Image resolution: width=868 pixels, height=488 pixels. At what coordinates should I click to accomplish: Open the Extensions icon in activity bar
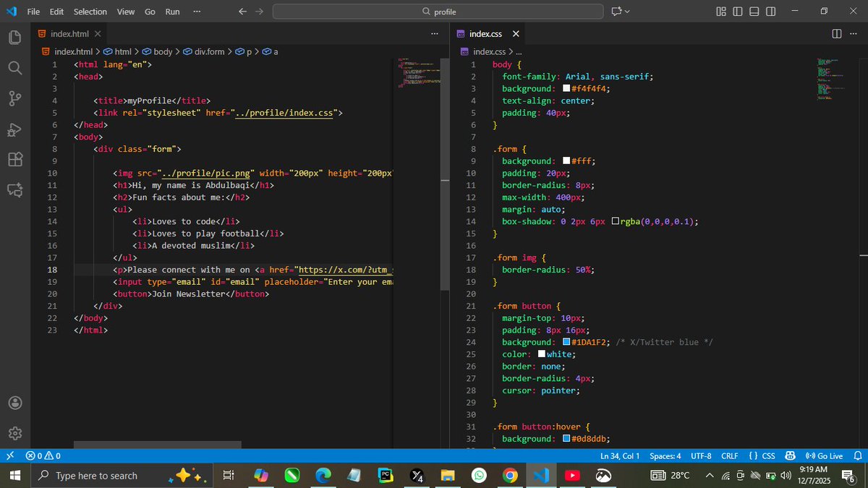click(x=14, y=160)
